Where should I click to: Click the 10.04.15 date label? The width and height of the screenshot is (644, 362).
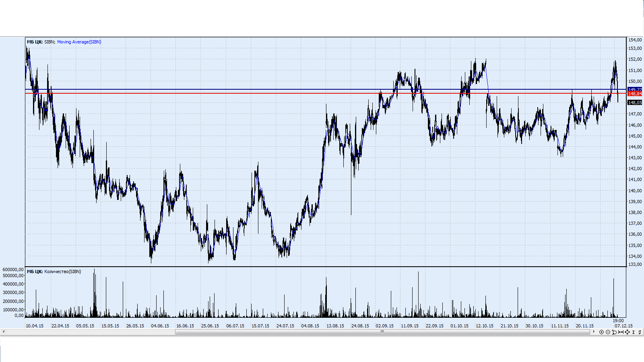pyautogui.click(x=35, y=326)
